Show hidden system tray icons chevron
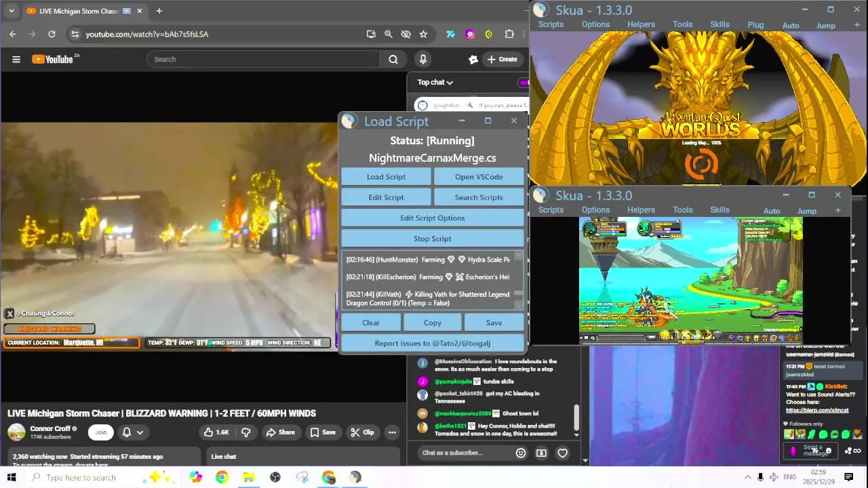The image size is (868, 488). (x=748, y=477)
